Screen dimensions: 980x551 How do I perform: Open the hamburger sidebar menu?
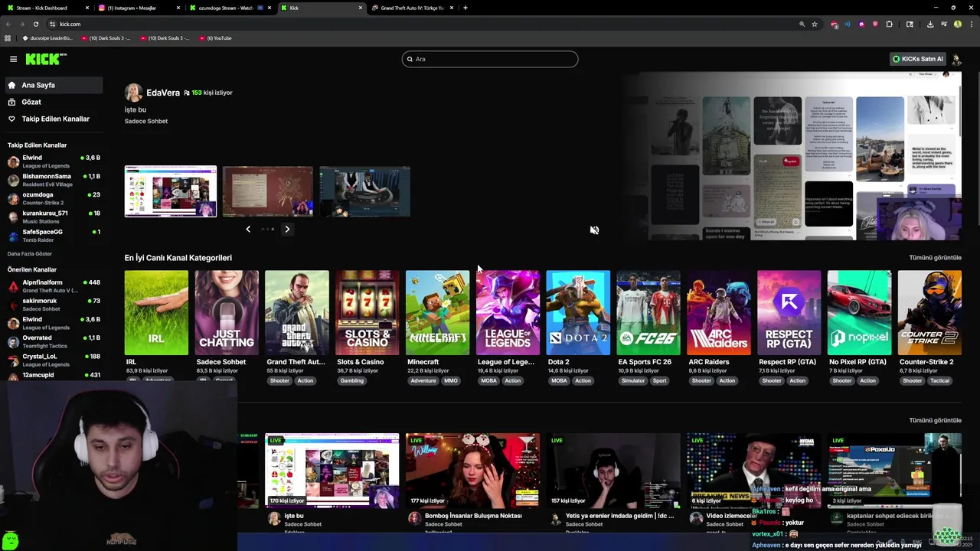point(13,59)
